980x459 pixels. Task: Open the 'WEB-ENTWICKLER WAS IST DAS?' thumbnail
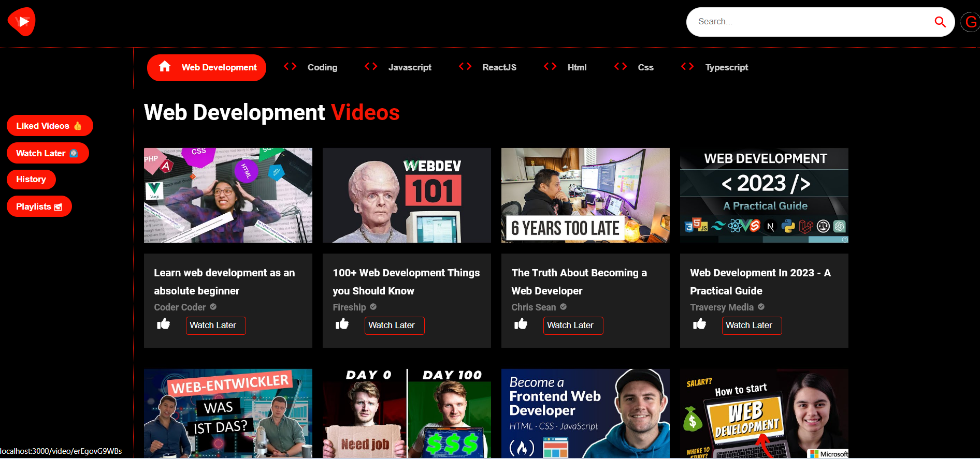click(228, 413)
